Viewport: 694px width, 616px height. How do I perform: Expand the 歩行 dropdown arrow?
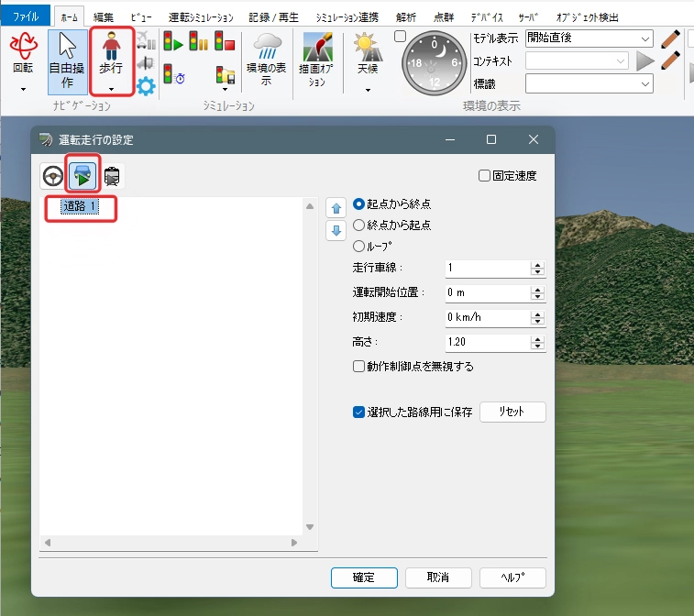[x=110, y=89]
